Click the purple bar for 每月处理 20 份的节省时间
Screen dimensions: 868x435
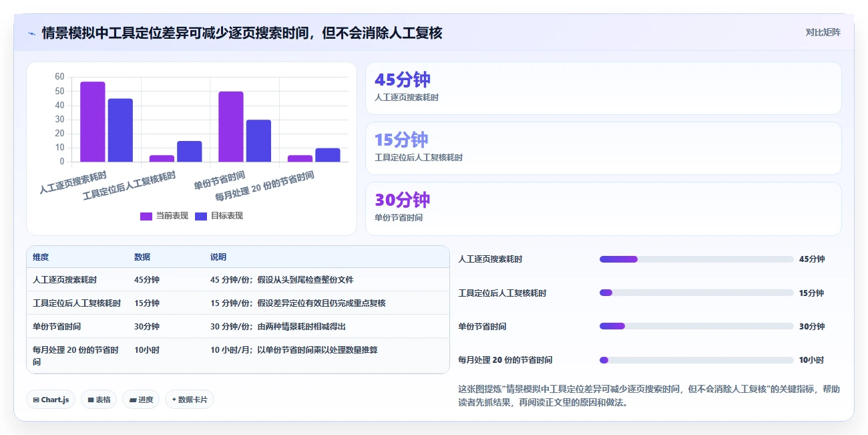click(300, 158)
